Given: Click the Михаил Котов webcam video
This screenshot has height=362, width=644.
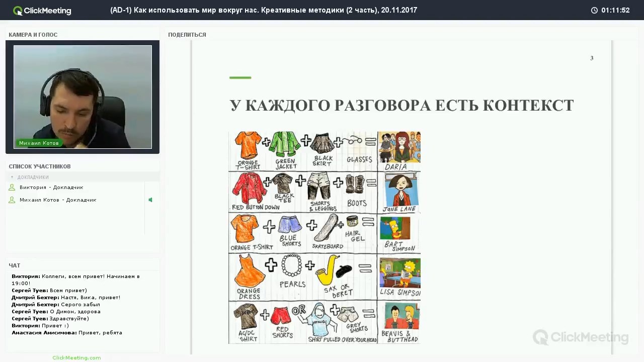Looking at the screenshot, I should (83, 97).
